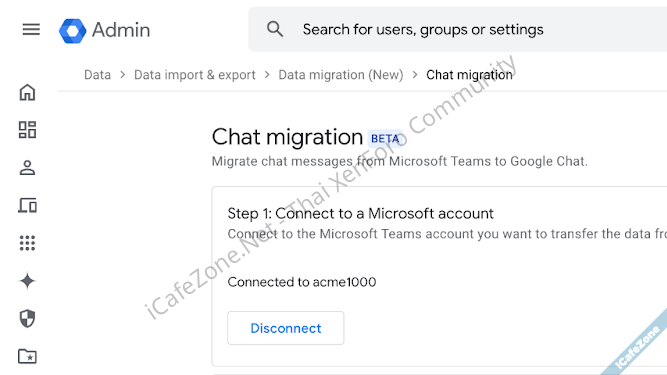Screen dimensions: 667x375
Task: Click Chat migration breadcrumb
Action: pyautogui.click(x=469, y=75)
